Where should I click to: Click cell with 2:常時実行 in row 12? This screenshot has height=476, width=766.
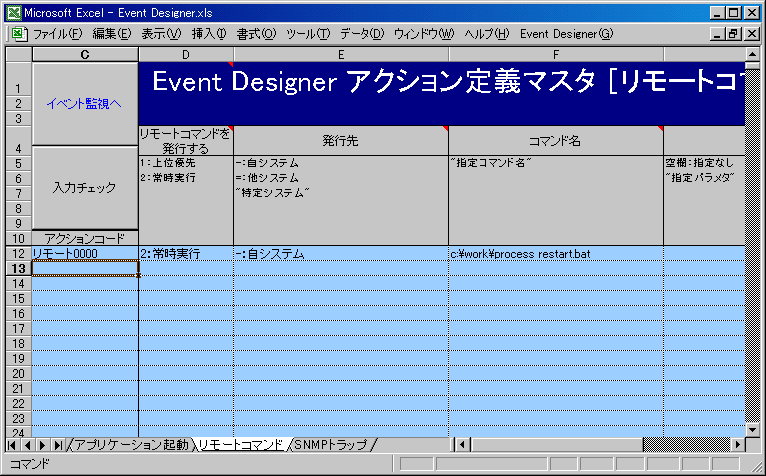(x=186, y=254)
